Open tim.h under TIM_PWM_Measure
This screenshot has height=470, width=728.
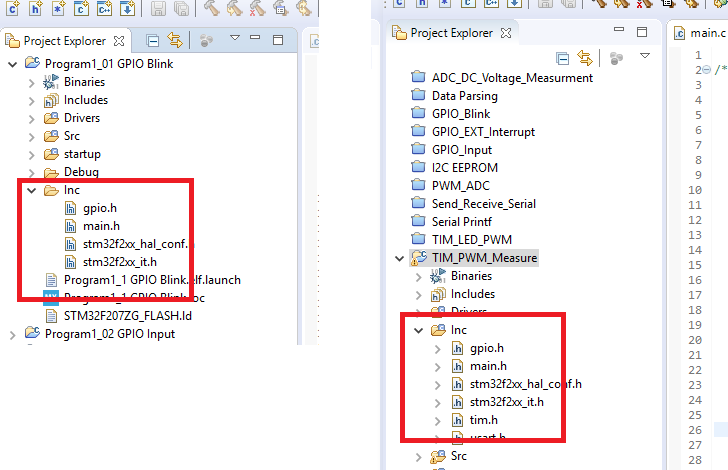(483, 420)
